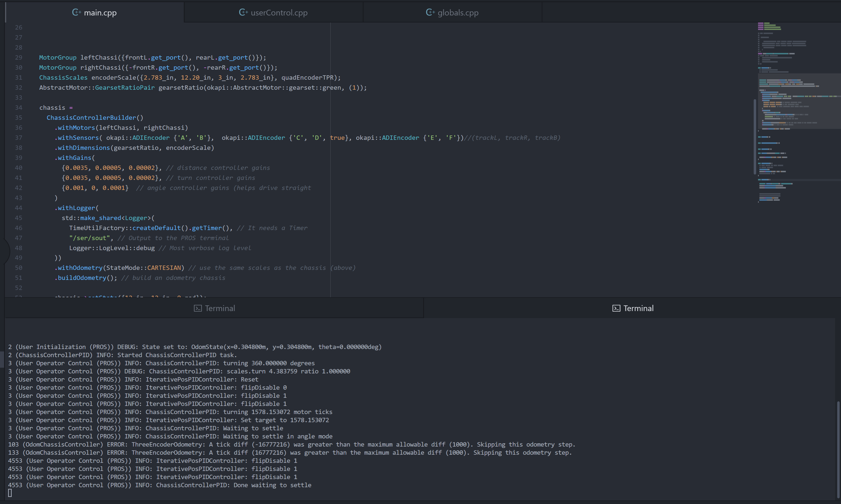Click the editor vertical scrollbar
The image size is (841, 504).
[x=755, y=137]
